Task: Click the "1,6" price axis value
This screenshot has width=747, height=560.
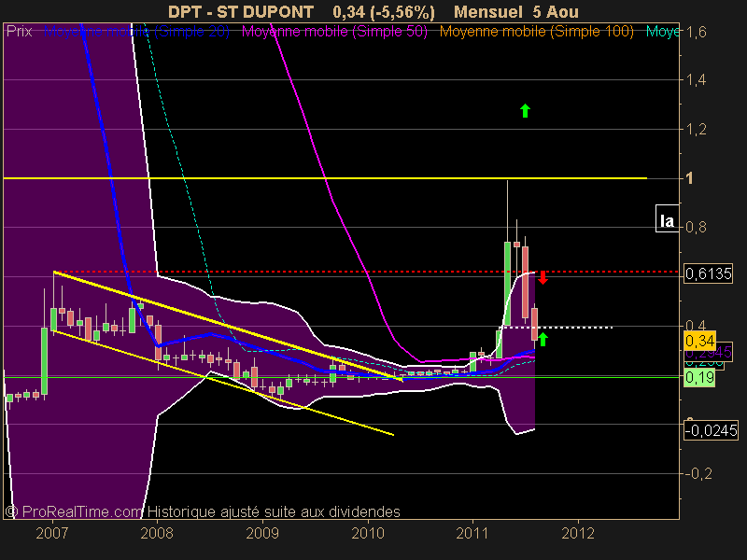Action: [x=696, y=32]
